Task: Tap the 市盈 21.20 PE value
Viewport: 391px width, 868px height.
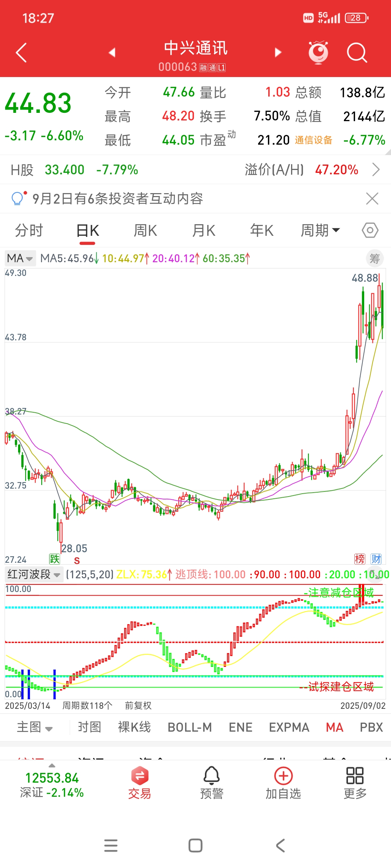Action: [245, 140]
